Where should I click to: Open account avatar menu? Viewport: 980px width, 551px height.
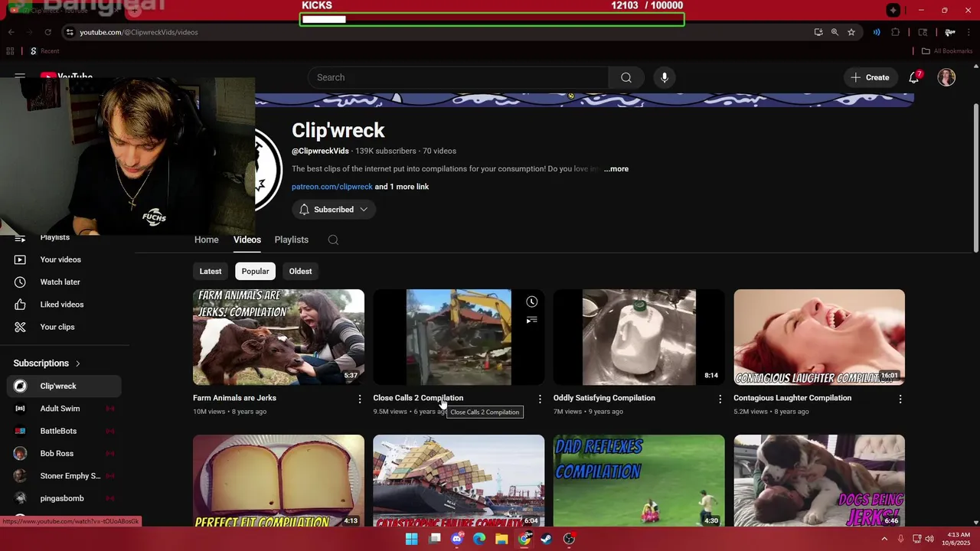point(946,77)
